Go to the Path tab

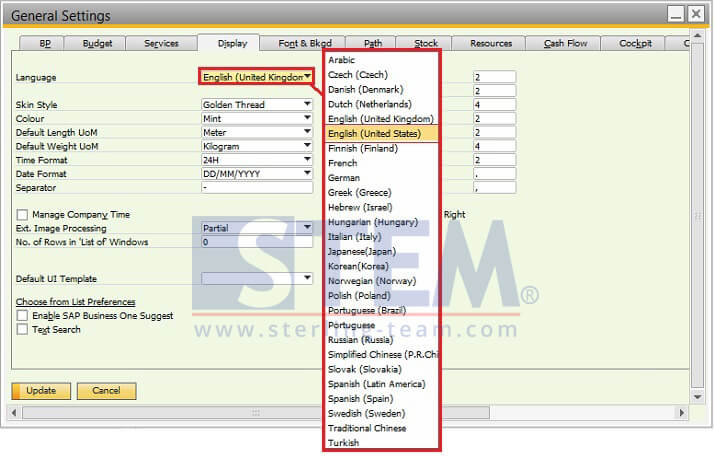[372, 43]
